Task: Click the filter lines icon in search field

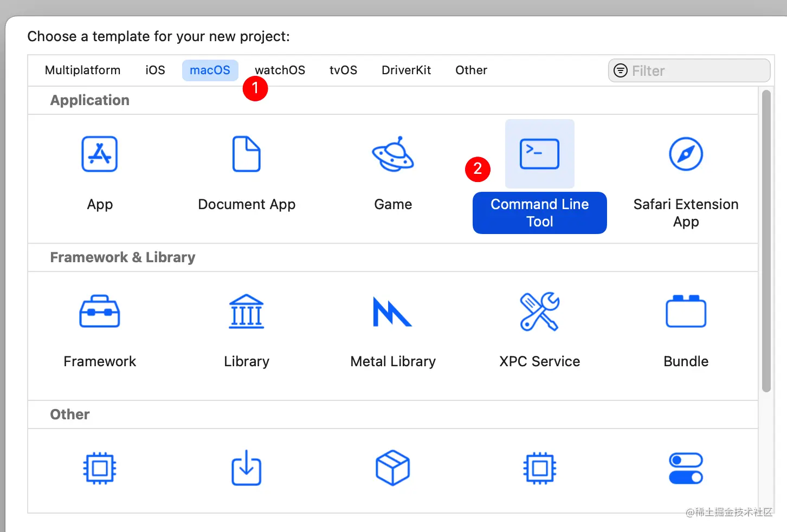Action: (x=621, y=70)
